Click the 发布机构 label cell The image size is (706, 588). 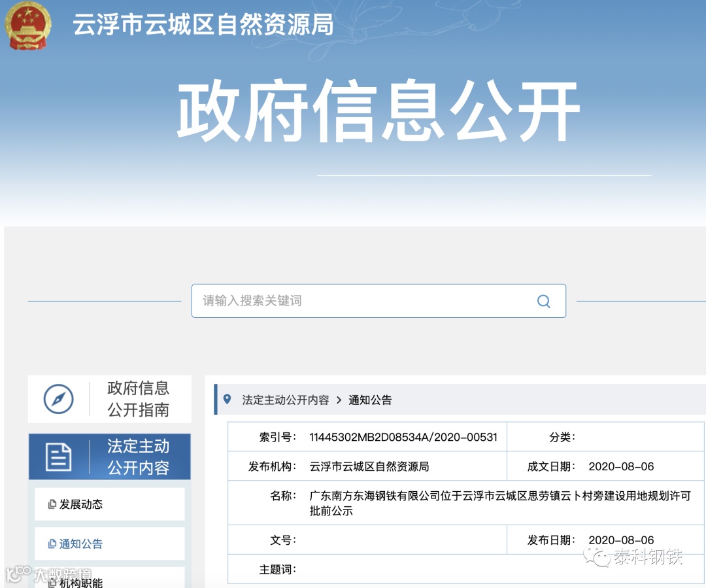pyautogui.click(x=273, y=466)
